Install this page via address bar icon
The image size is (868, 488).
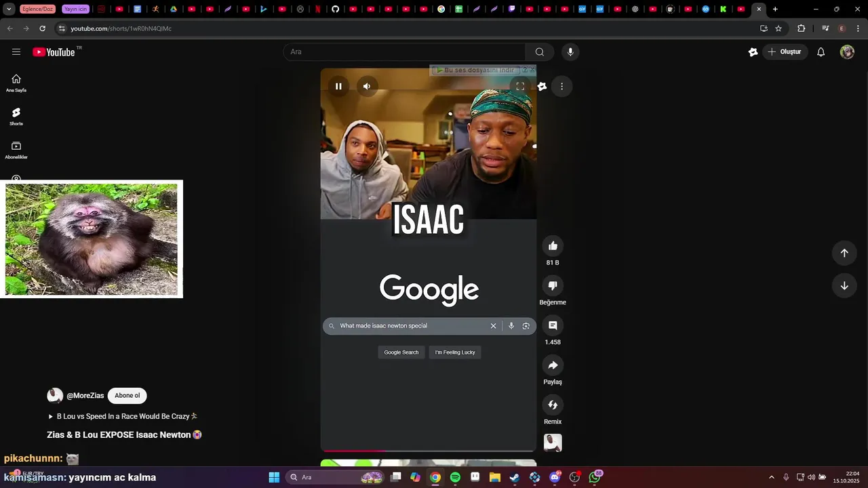pyautogui.click(x=764, y=28)
